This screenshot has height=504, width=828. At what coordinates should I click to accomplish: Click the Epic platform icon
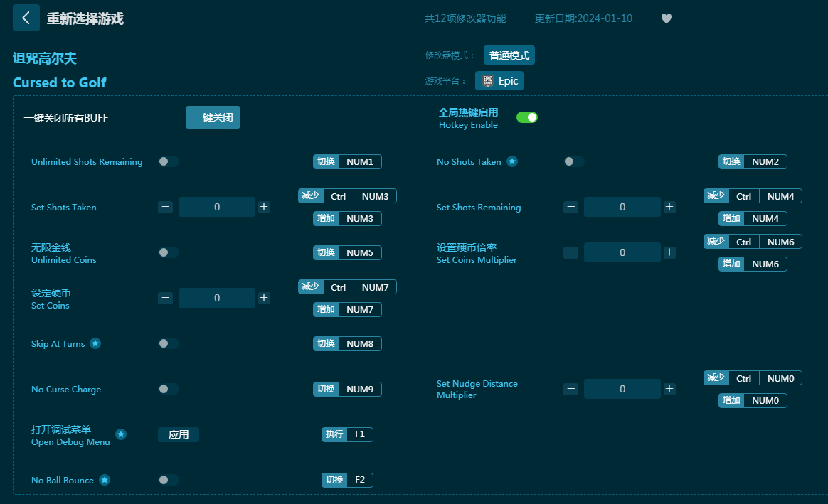click(x=488, y=81)
